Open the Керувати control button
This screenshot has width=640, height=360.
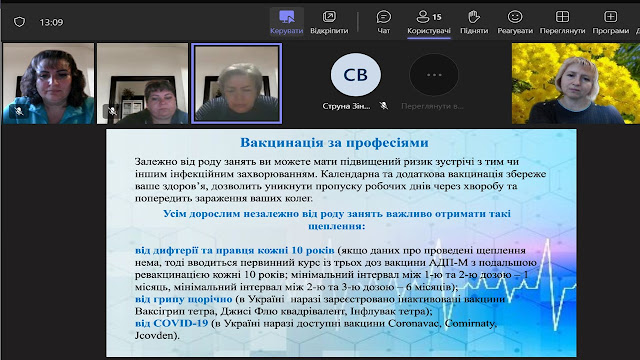[287, 22]
